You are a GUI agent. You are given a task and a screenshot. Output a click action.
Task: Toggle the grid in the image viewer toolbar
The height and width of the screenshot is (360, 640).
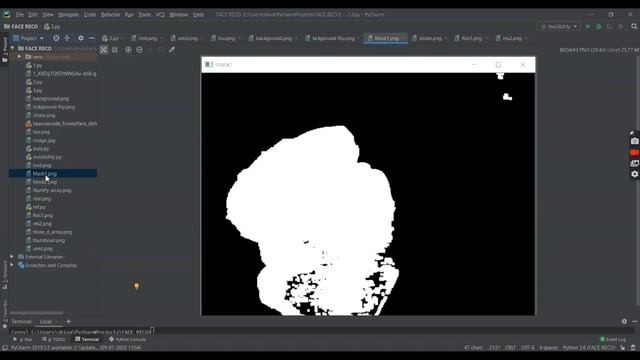click(115, 50)
